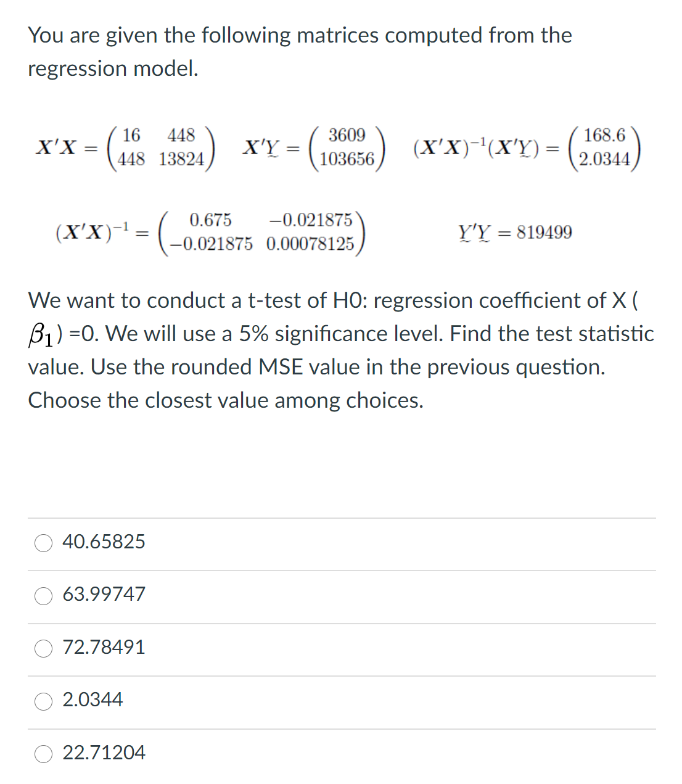Click the radio circle next to 63.99747

[x=43, y=596]
